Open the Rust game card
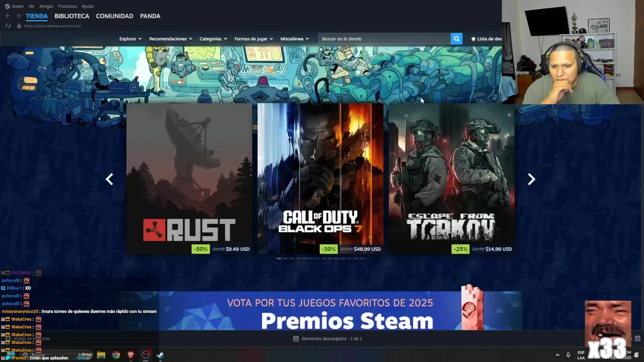 (189, 178)
